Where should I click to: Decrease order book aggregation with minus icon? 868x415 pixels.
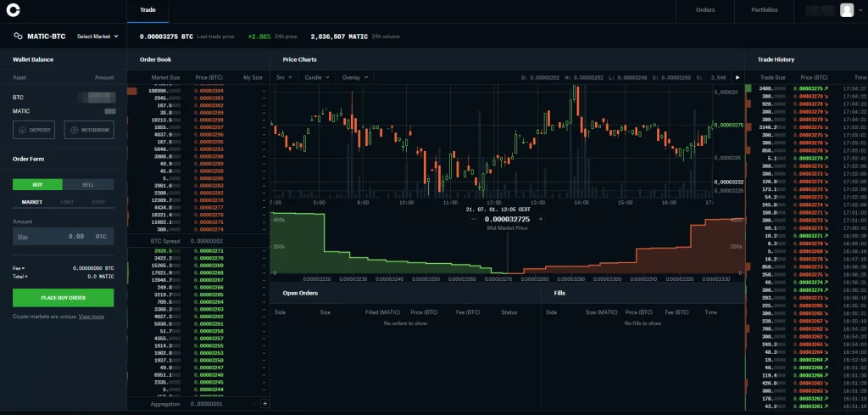tap(253, 404)
